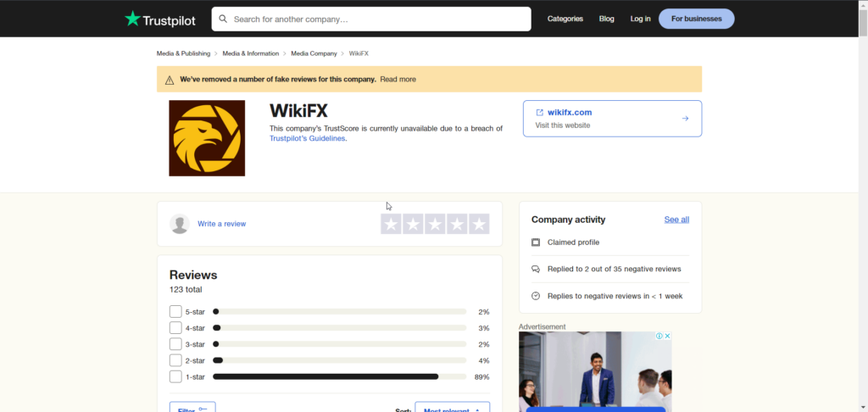
Task: Click '89%' for 1-star reviews
Action: point(481,377)
